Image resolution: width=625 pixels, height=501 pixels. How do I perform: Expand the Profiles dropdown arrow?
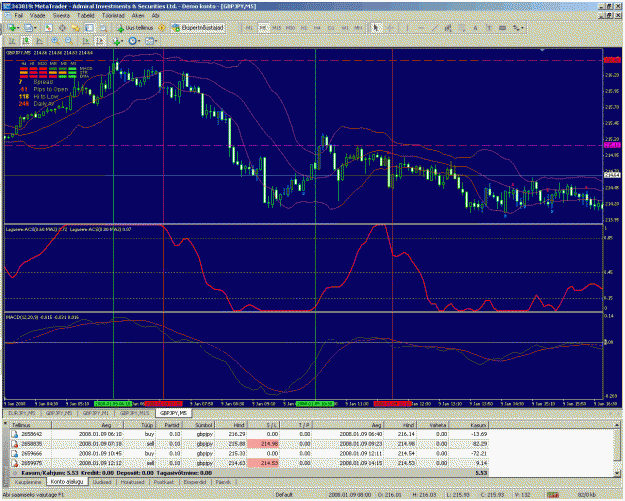click(35, 28)
